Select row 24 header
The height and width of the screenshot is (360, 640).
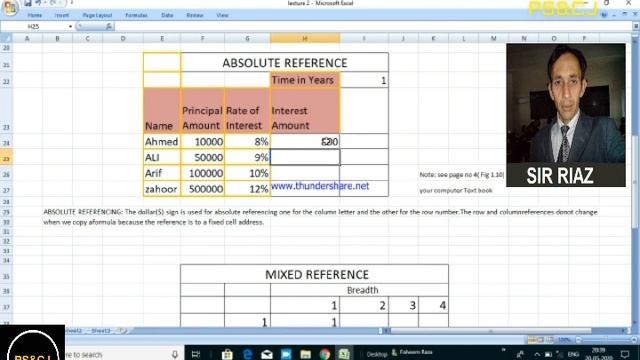click(6, 142)
